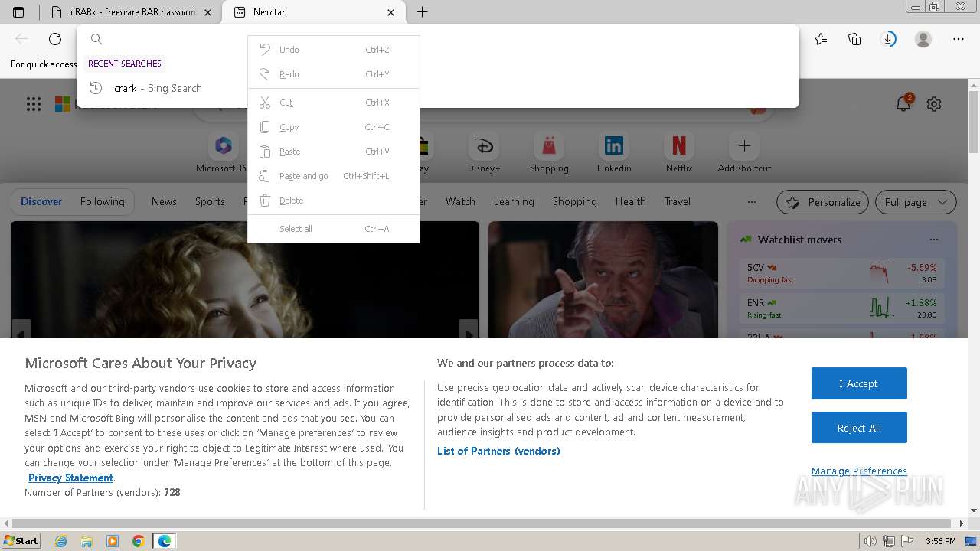Click I Accept on privacy banner

point(859,383)
